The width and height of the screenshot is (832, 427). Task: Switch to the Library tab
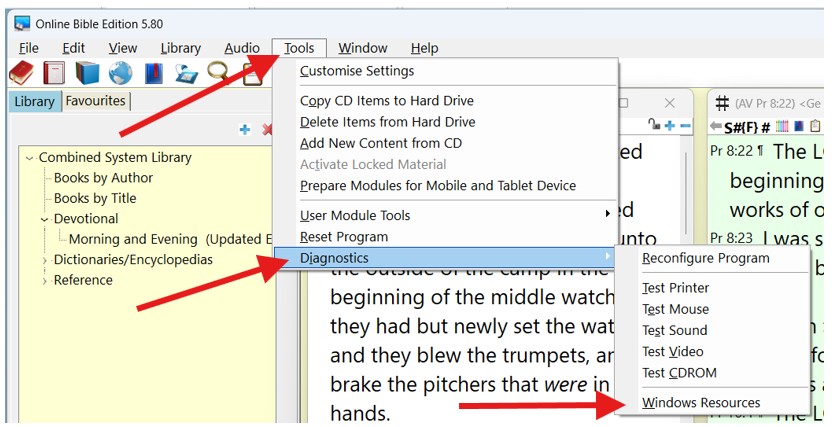tap(34, 101)
